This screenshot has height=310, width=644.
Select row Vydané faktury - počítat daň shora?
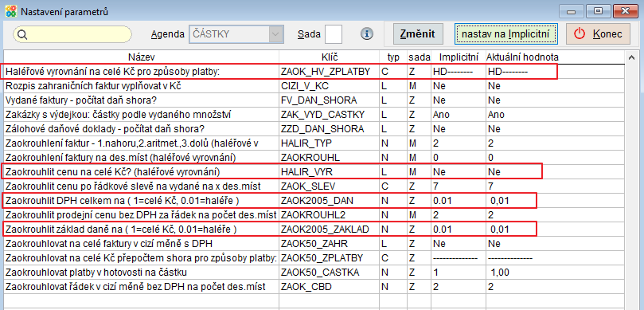click(314, 100)
